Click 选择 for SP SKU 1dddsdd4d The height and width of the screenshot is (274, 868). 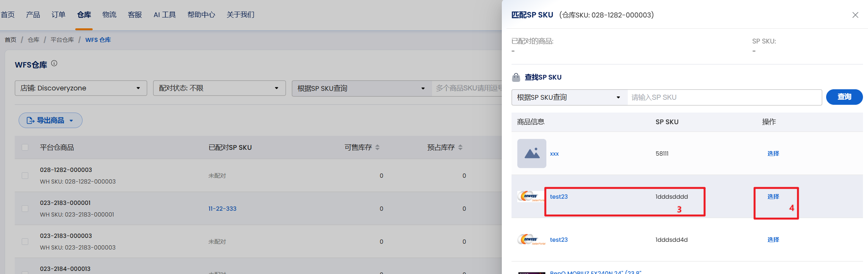[773, 240]
